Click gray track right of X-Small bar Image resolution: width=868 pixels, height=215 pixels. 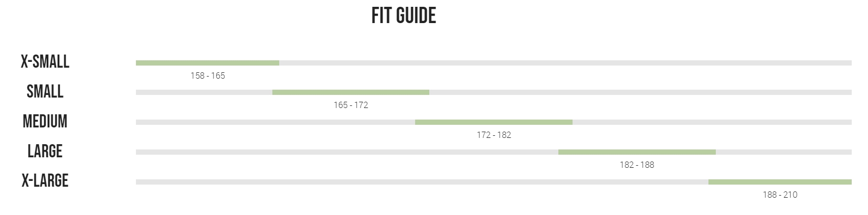pyautogui.click(x=565, y=63)
